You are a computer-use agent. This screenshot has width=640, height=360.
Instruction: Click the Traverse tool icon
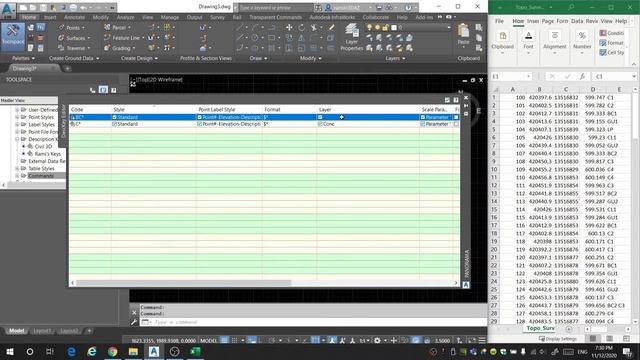(61, 48)
